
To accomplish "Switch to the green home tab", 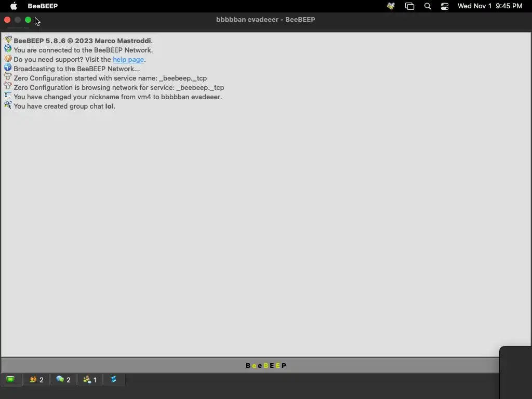I will click(11, 379).
